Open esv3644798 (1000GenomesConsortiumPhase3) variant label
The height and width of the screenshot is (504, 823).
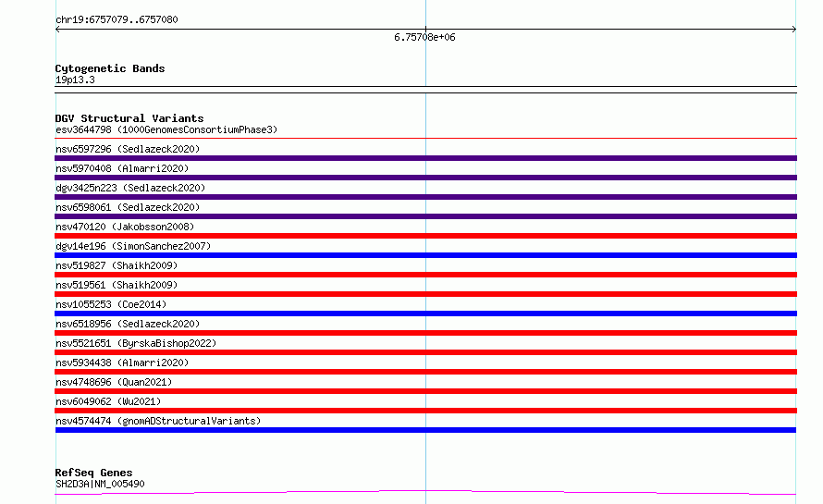coord(166,129)
